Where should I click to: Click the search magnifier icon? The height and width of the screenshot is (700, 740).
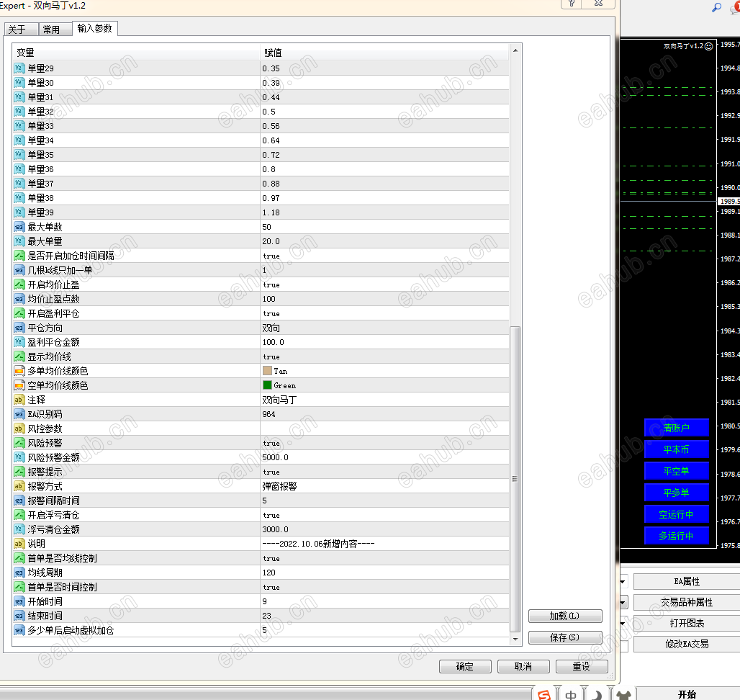coord(716,7)
